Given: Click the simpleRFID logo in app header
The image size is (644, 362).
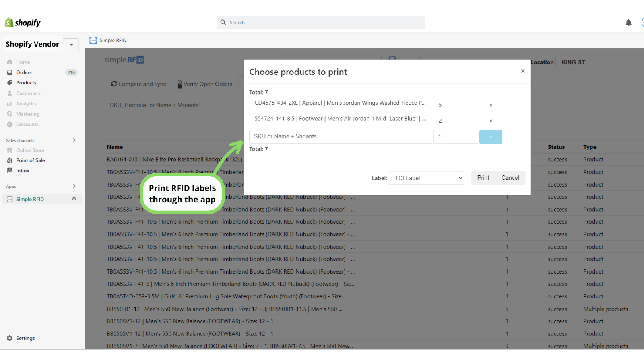Looking at the screenshot, I should coord(124,60).
